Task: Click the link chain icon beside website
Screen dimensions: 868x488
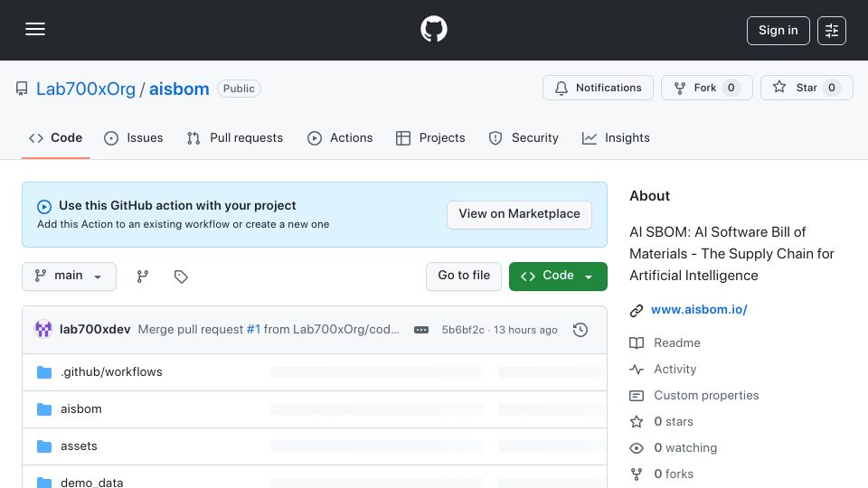Action: pyautogui.click(x=637, y=310)
